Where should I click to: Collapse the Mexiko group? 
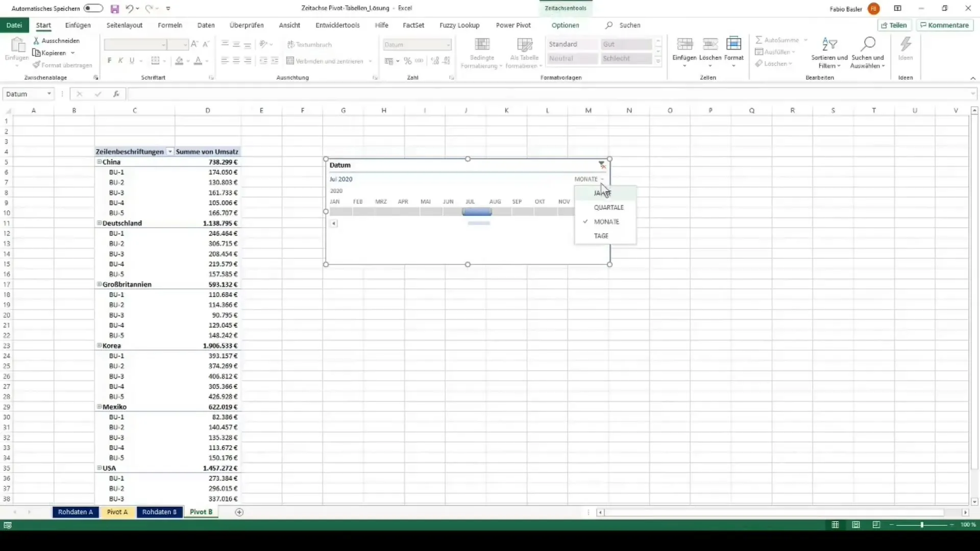pyautogui.click(x=99, y=407)
